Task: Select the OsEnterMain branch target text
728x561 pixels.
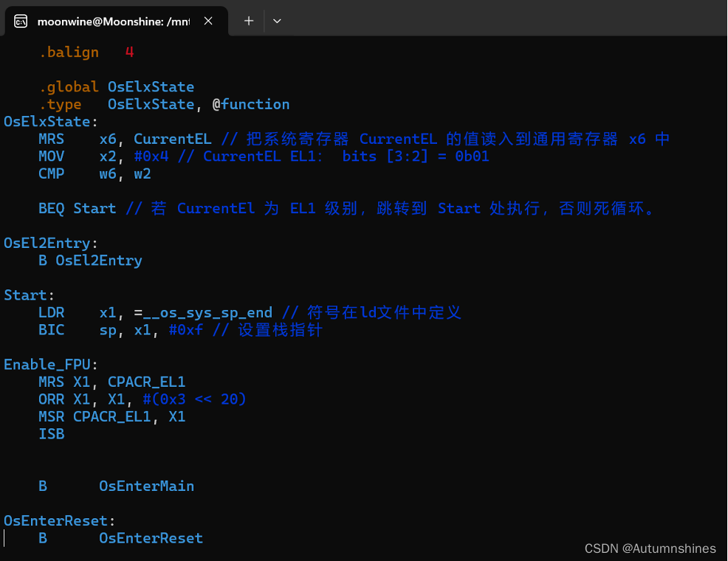Action: 146,486
